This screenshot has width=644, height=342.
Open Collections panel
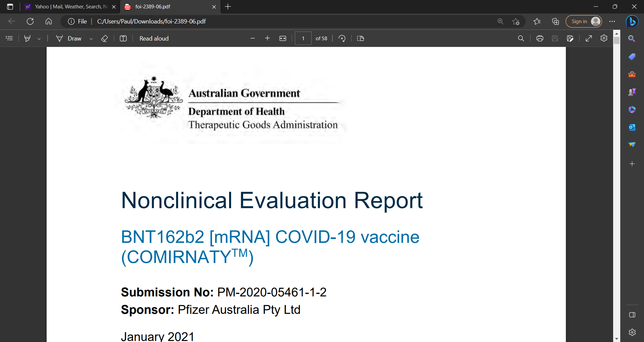555,21
